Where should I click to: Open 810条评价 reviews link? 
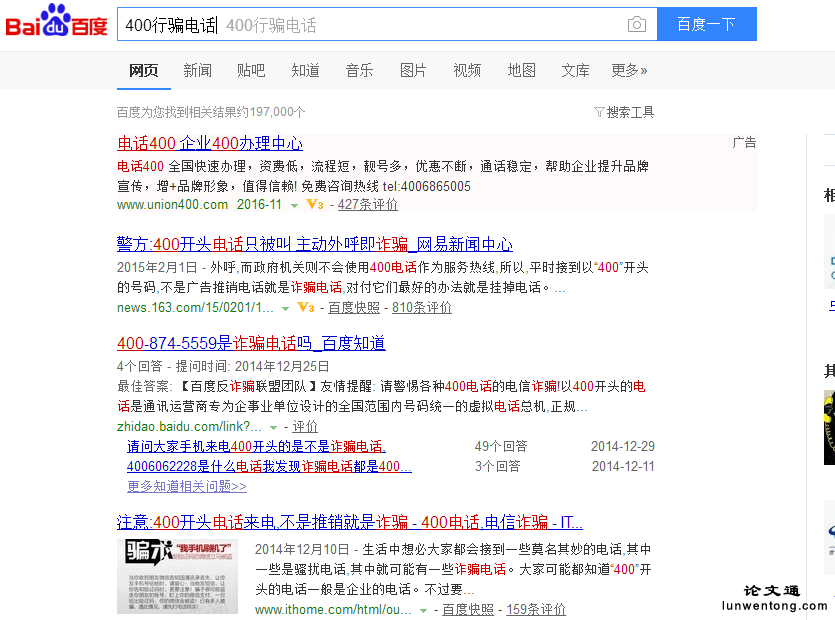coord(422,307)
